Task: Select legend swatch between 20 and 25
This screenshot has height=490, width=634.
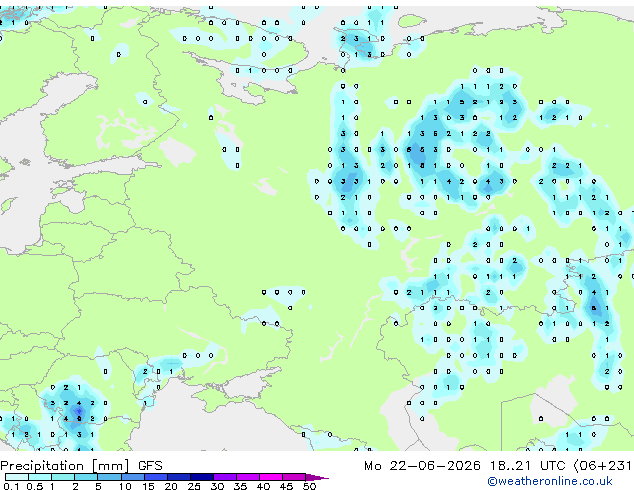Action: tap(179, 477)
